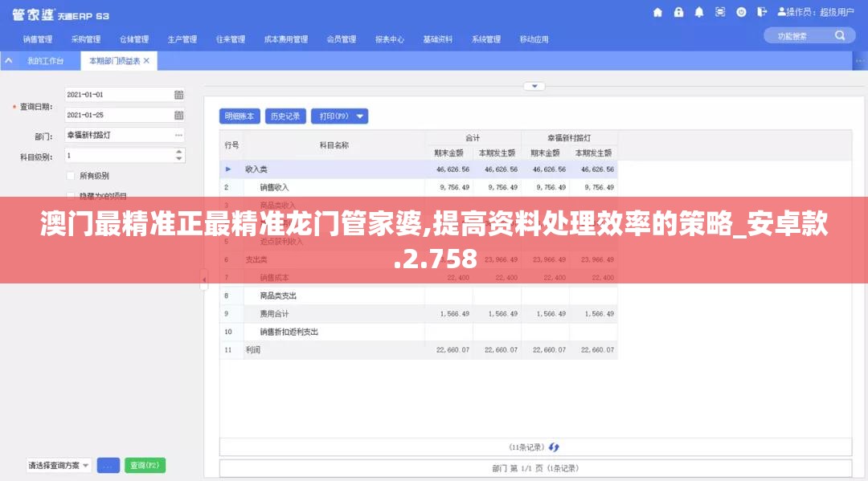Click the 历史记录 button
Screen dimensions: 868x481
[x=285, y=116]
